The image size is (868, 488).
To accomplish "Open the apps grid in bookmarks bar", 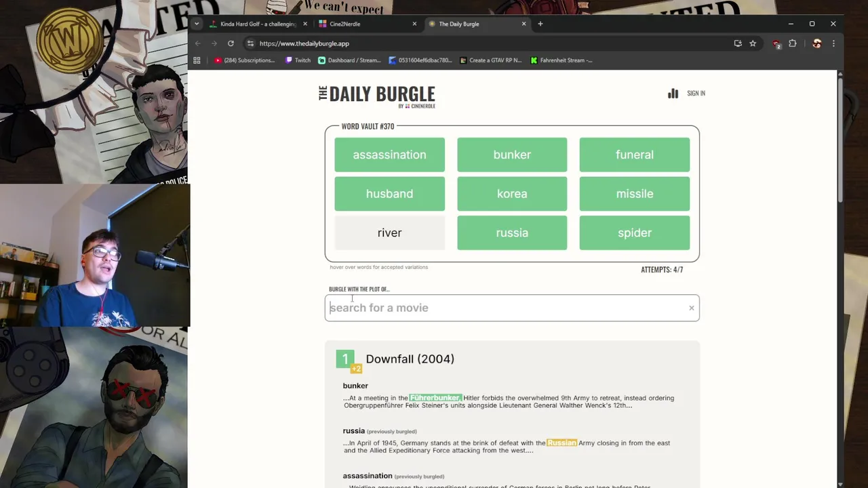I will [197, 60].
